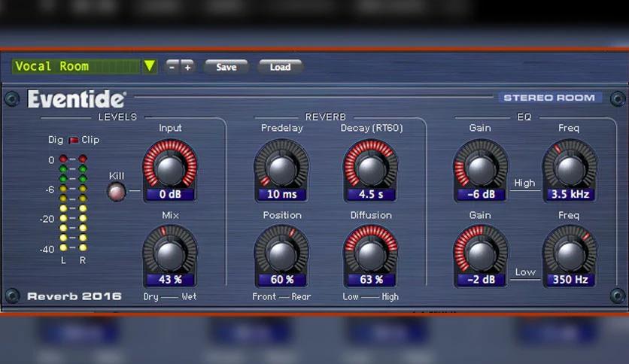Click the 10 ms predelay value display
629x364 pixels.
coord(281,195)
